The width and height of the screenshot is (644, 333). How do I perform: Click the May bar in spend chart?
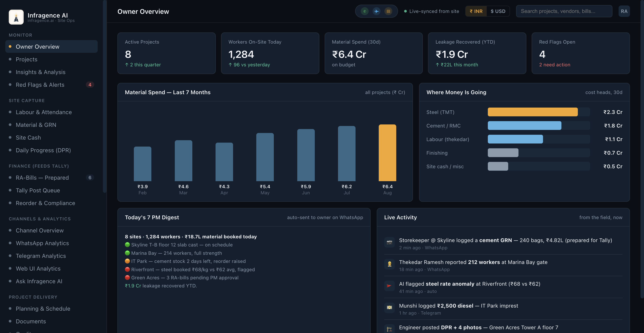point(265,157)
